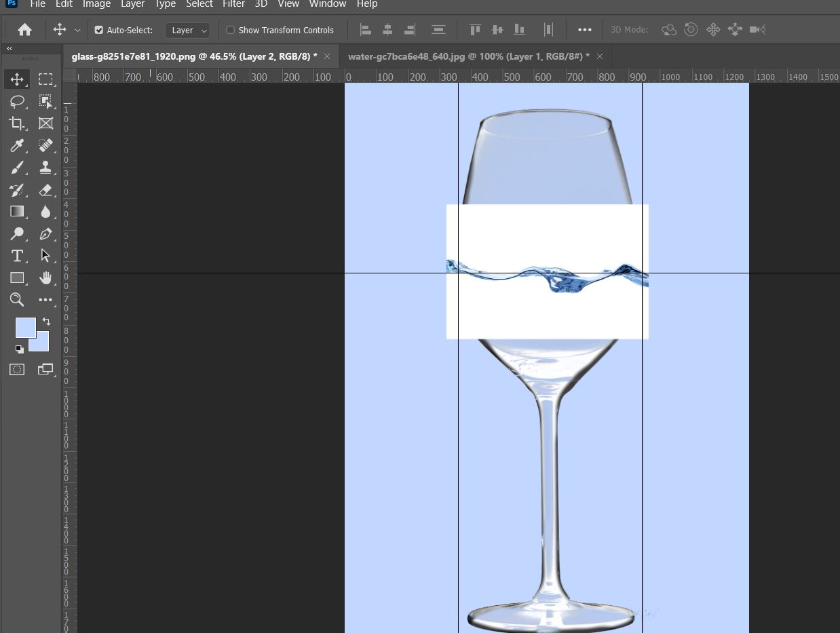Select the Blur tool

[x=45, y=212]
